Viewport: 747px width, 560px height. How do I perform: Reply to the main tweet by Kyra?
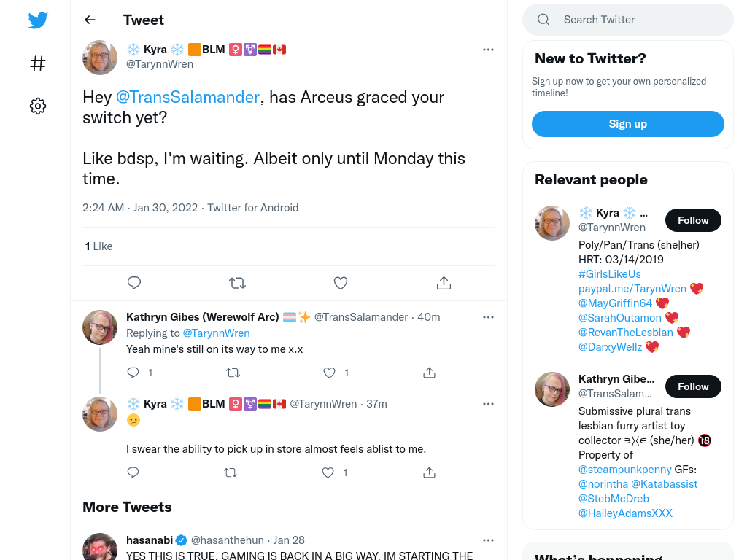point(134,283)
